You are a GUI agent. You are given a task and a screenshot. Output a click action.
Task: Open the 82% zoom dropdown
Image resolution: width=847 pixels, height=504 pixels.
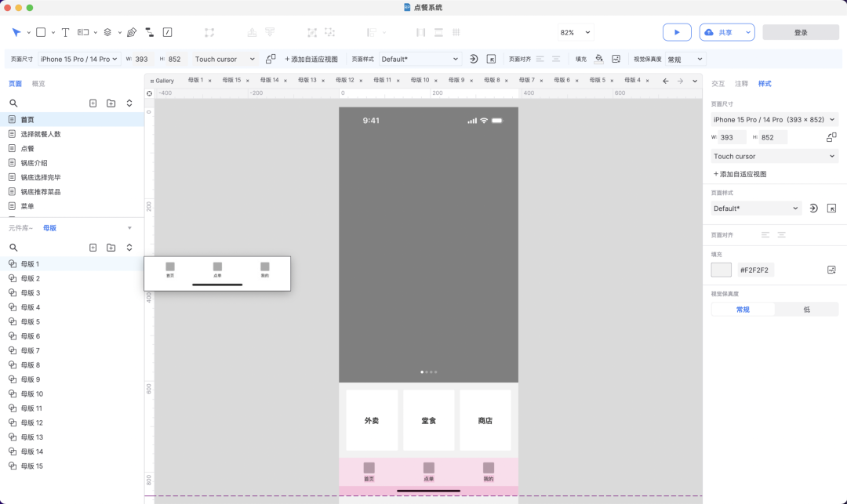click(576, 32)
